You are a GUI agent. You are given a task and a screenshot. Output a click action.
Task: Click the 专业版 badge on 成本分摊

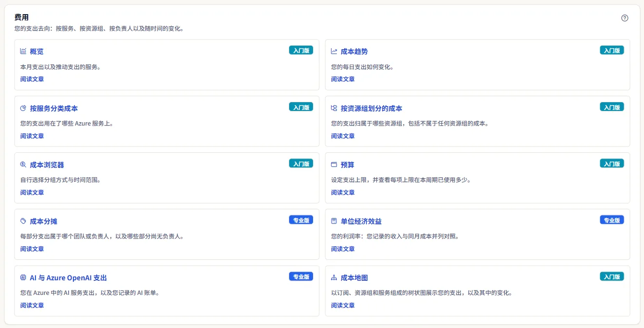(x=301, y=220)
